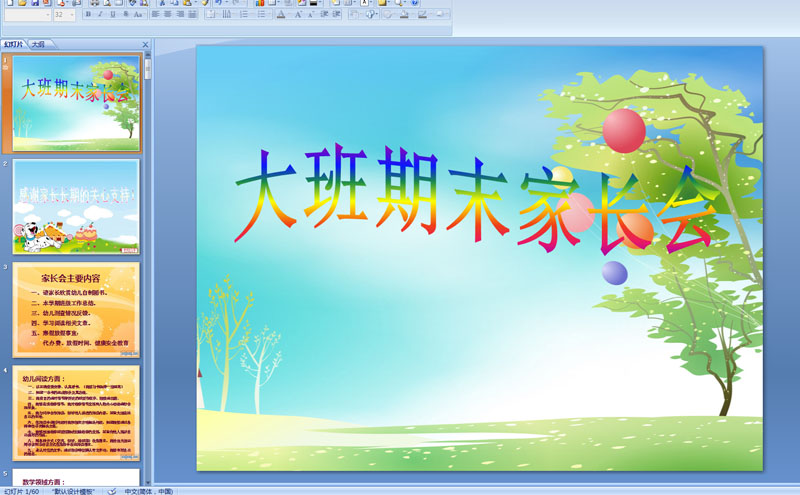Click the save floppy disk icon
Viewport: 800px width, 495px height.
[35, 3]
